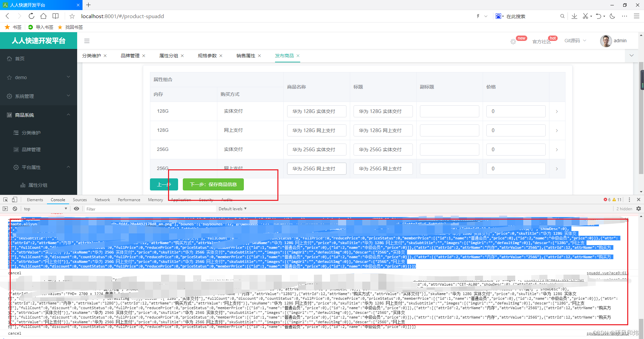
Task: Open the DevTools Memory tab
Action: point(156,200)
